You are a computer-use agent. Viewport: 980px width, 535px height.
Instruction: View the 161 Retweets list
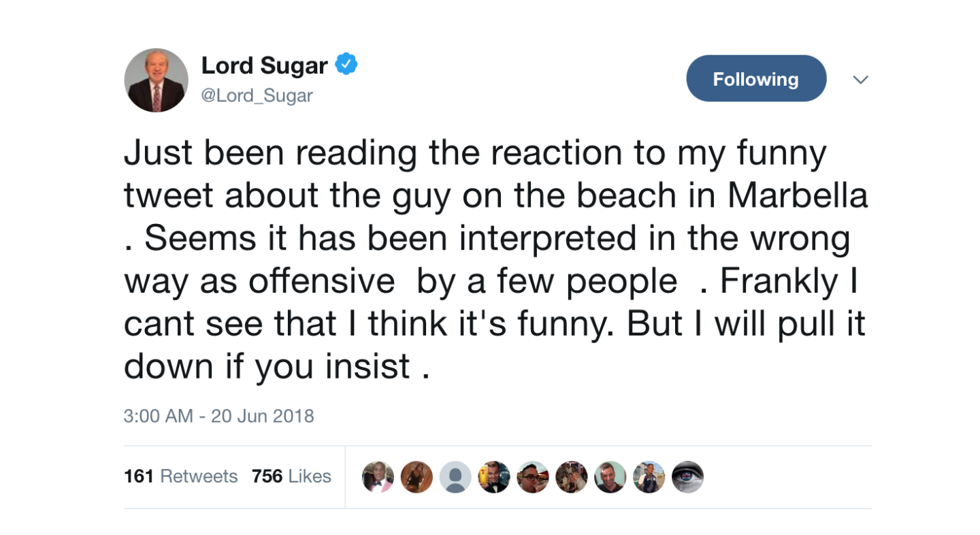point(180,476)
